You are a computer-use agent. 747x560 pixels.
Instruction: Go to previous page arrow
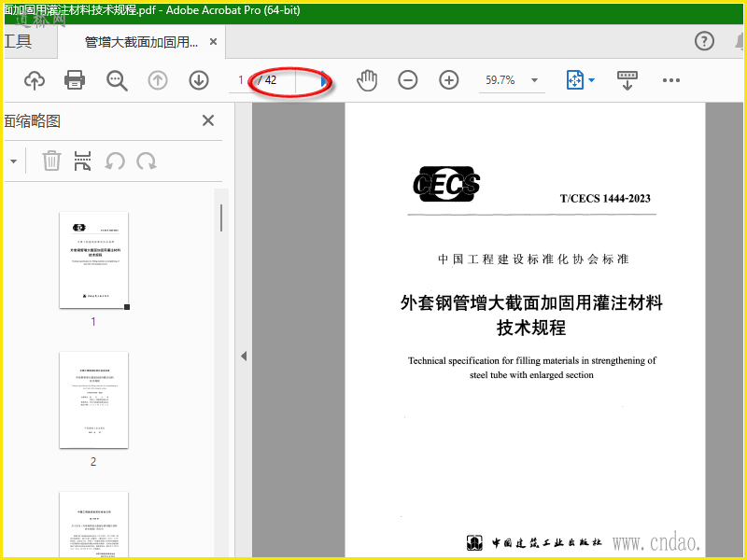[x=158, y=80]
